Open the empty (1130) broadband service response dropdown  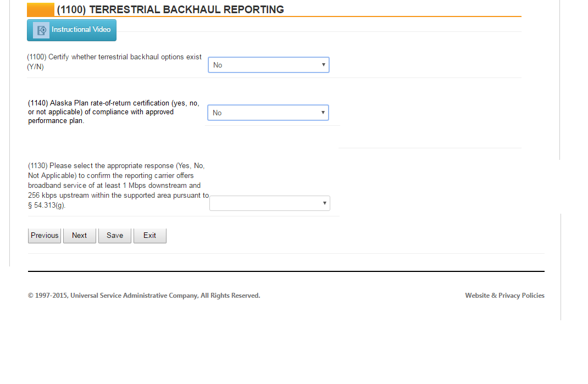(270, 203)
